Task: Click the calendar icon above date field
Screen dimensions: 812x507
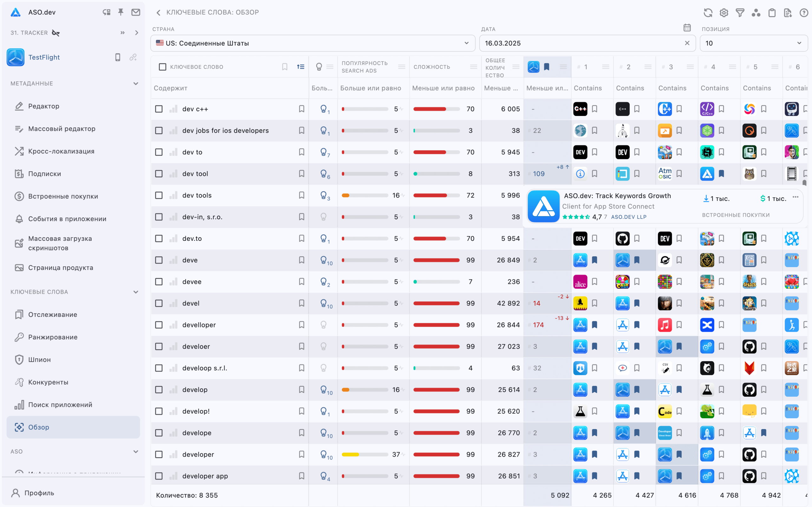Action: point(687,28)
